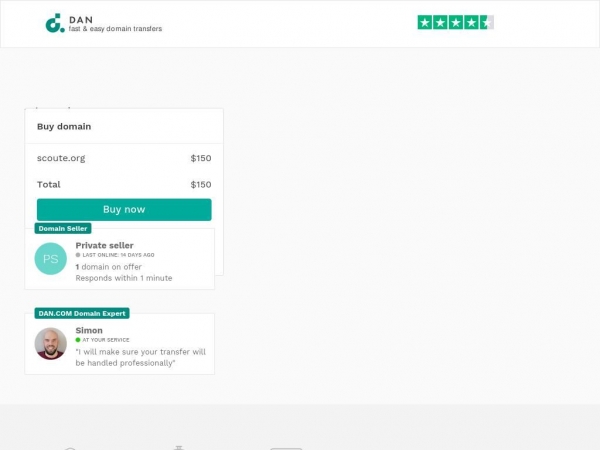Click the DAN logo icon

pyautogui.click(x=55, y=23)
